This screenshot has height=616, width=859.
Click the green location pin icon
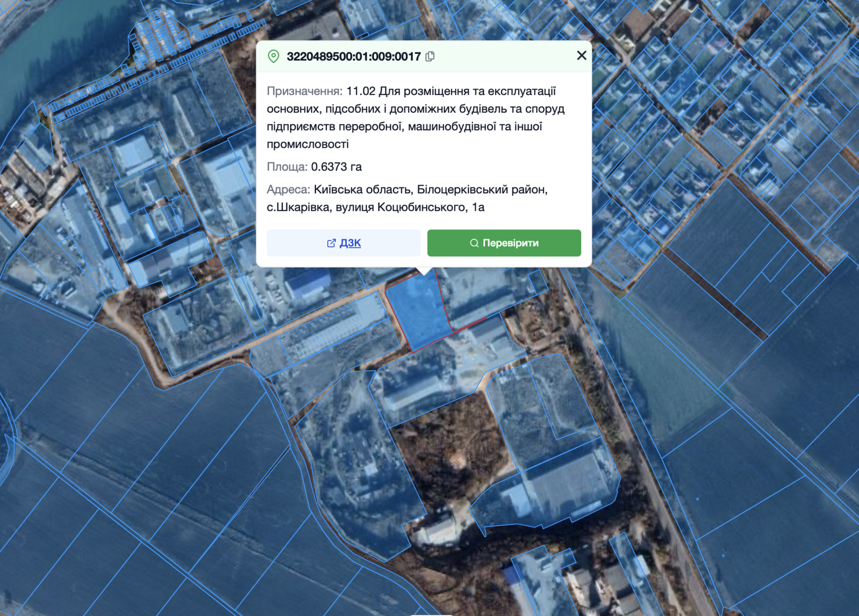tap(273, 56)
